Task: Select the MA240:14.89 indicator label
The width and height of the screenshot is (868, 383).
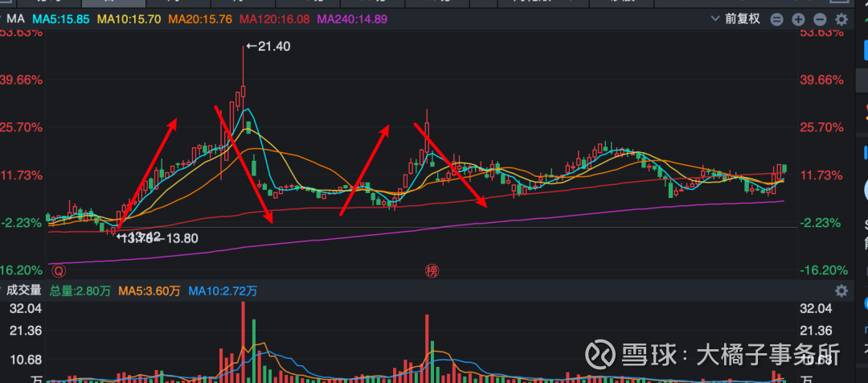Action: click(352, 19)
